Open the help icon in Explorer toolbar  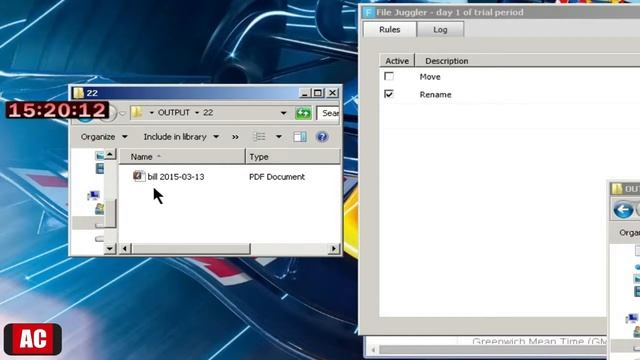point(322,137)
